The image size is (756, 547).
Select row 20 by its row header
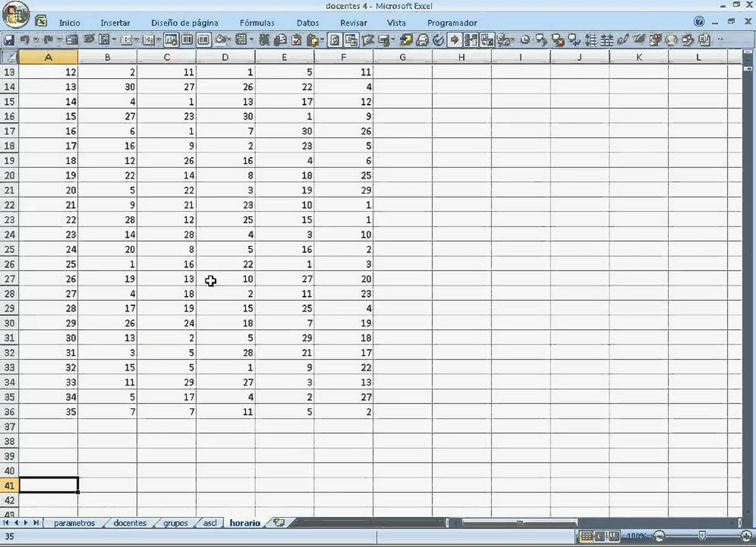[x=9, y=175]
